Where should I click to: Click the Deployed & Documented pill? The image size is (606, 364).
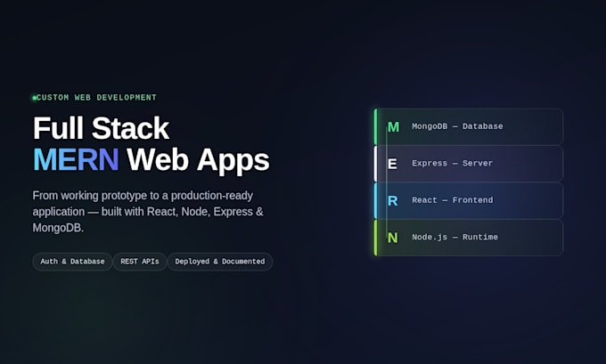[220, 262]
